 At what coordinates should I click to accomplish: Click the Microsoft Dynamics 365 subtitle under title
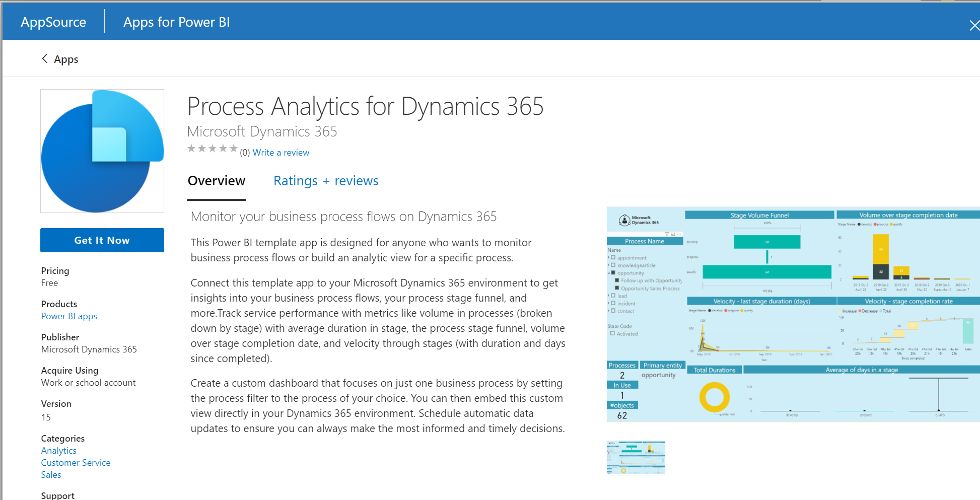[262, 131]
